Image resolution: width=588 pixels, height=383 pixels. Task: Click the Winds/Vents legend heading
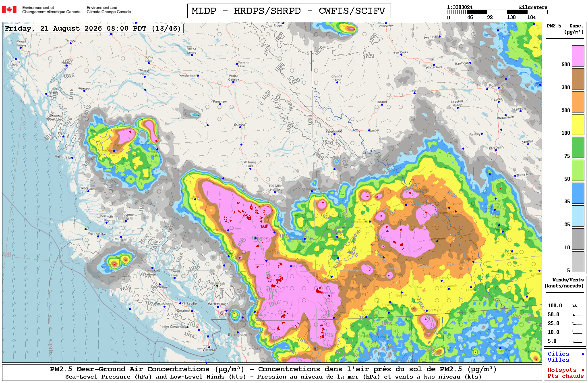(x=564, y=283)
